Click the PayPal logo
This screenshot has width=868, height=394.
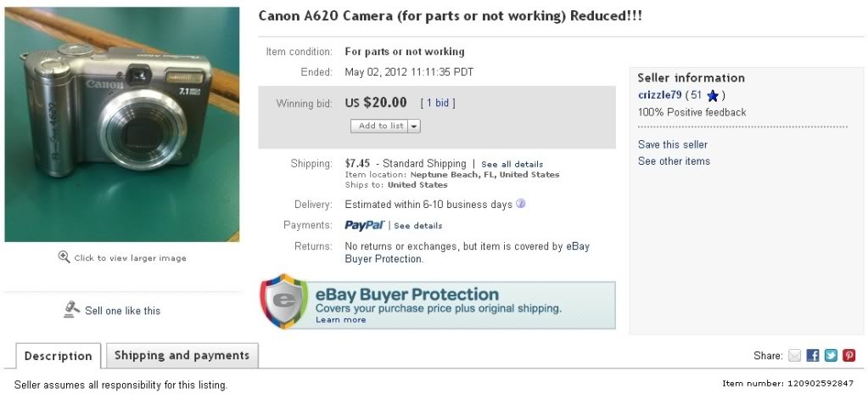click(x=365, y=225)
